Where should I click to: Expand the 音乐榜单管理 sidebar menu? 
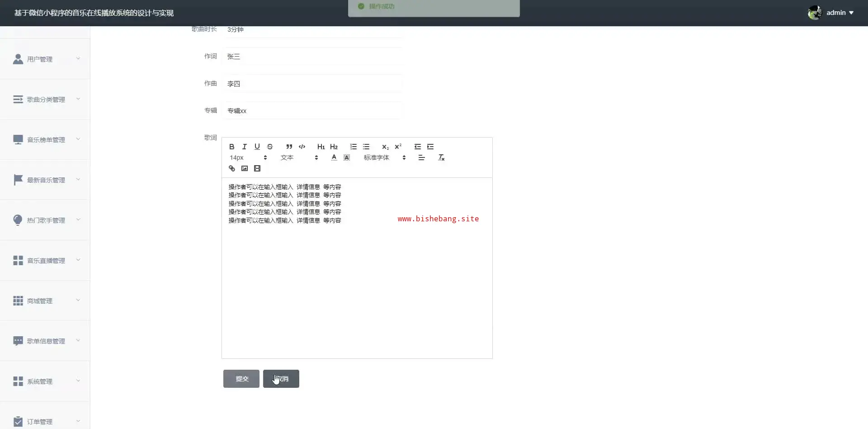point(45,139)
